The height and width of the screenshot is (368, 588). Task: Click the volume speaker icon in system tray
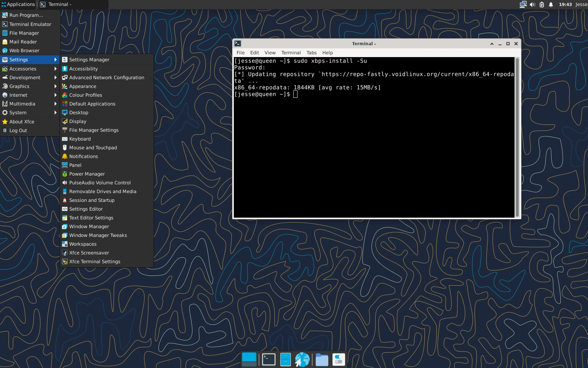click(532, 5)
